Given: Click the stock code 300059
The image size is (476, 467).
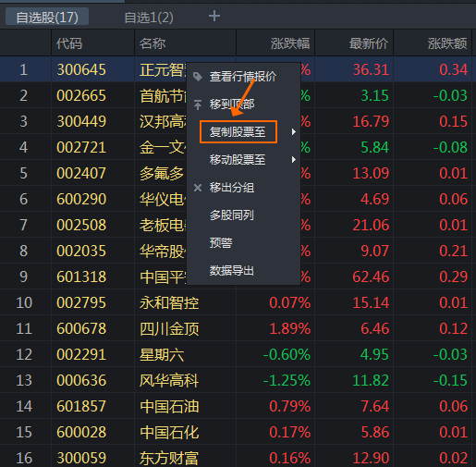Looking at the screenshot, I should click(x=81, y=458).
